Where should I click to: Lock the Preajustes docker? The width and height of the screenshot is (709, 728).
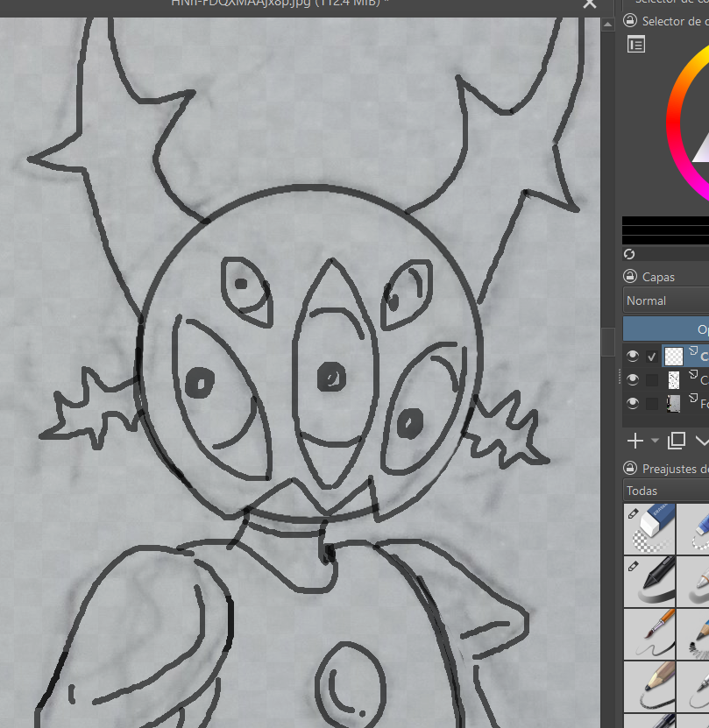click(x=630, y=468)
